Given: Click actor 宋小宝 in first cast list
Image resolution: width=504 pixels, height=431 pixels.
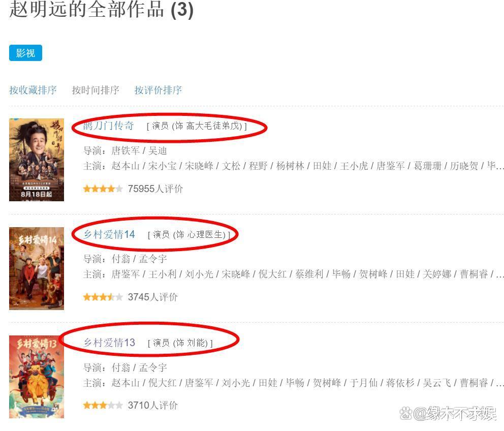Looking at the screenshot, I should [162, 166].
